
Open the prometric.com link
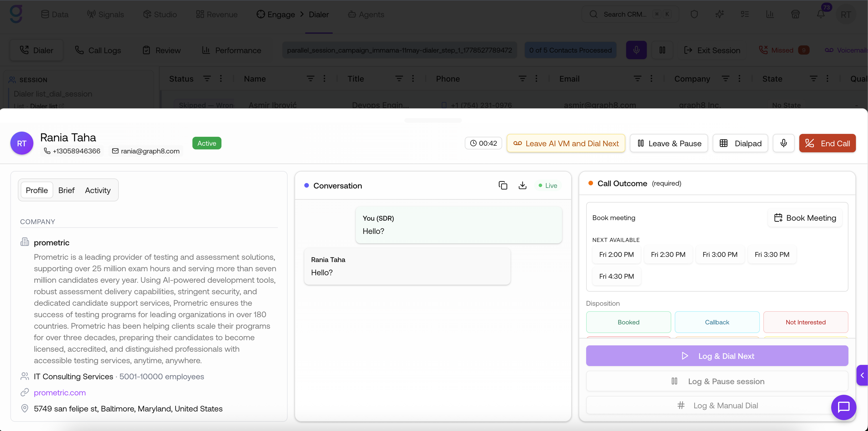pyautogui.click(x=60, y=392)
